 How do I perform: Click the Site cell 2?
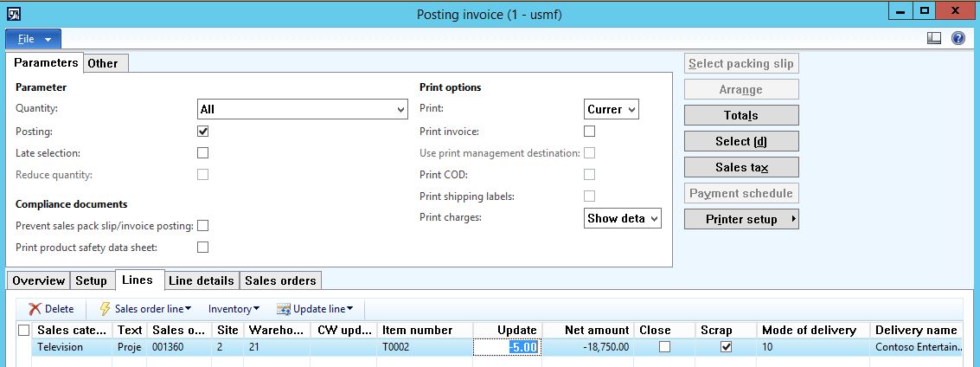[227, 347]
